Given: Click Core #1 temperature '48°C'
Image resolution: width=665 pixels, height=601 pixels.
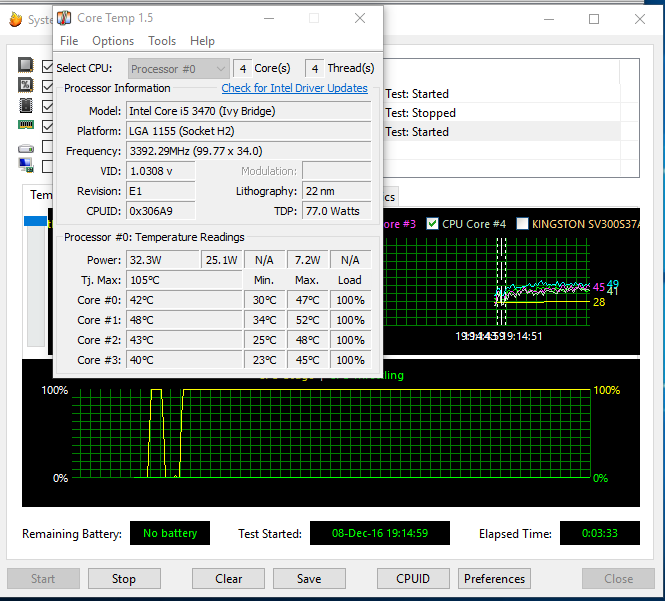Looking at the screenshot, I should pyautogui.click(x=184, y=320).
